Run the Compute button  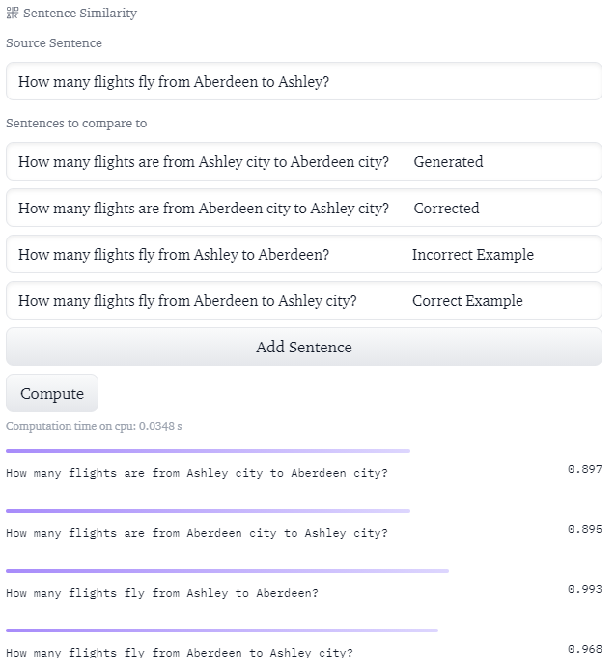click(x=52, y=394)
